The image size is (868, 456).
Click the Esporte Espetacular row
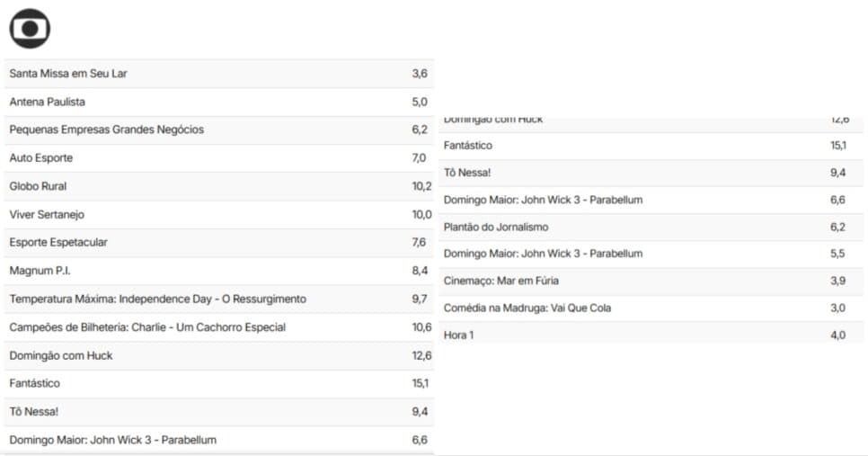[x=219, y=243]
